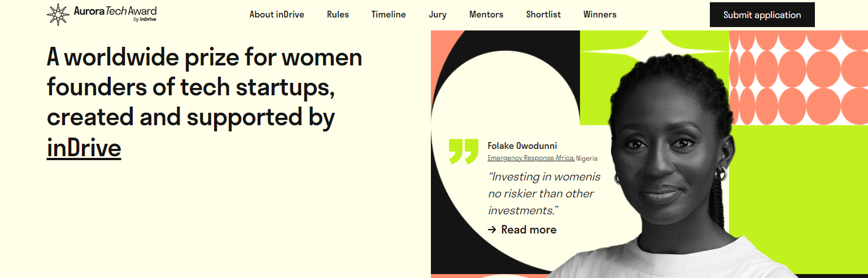Click the Read more link text
868x278 pixels.
pos(529,230)
